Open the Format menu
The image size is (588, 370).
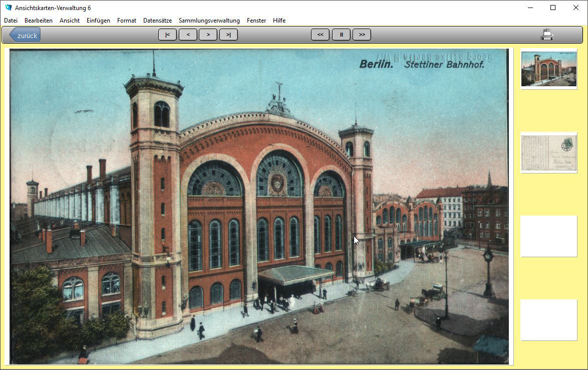click(127, 21)
